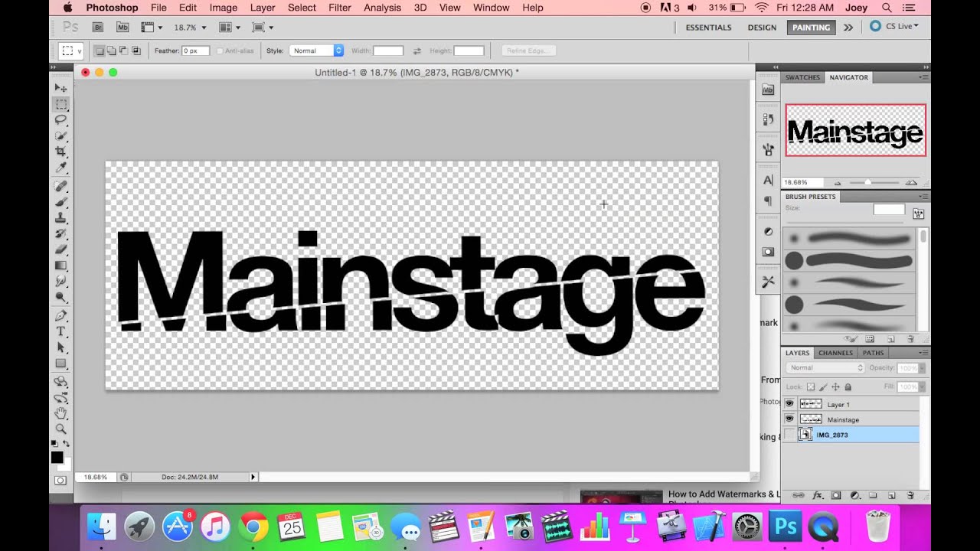Open Photoshop from the Dock
980x551 pixels.
785,527
